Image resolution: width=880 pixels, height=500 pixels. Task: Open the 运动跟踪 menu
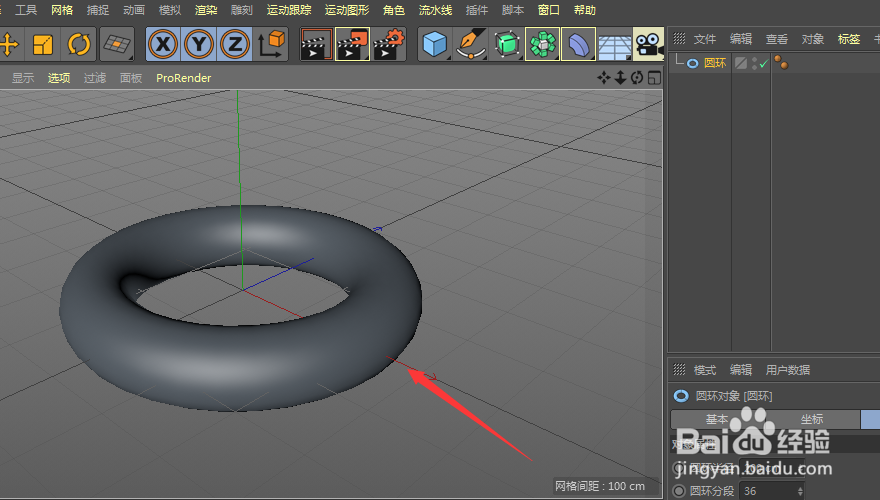(288, 10)
